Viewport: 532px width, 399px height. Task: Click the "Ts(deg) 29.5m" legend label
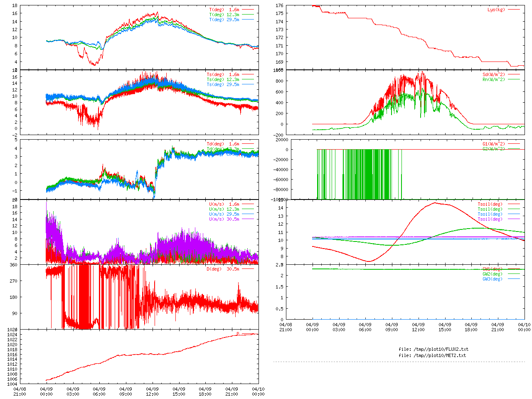[223, 85]
